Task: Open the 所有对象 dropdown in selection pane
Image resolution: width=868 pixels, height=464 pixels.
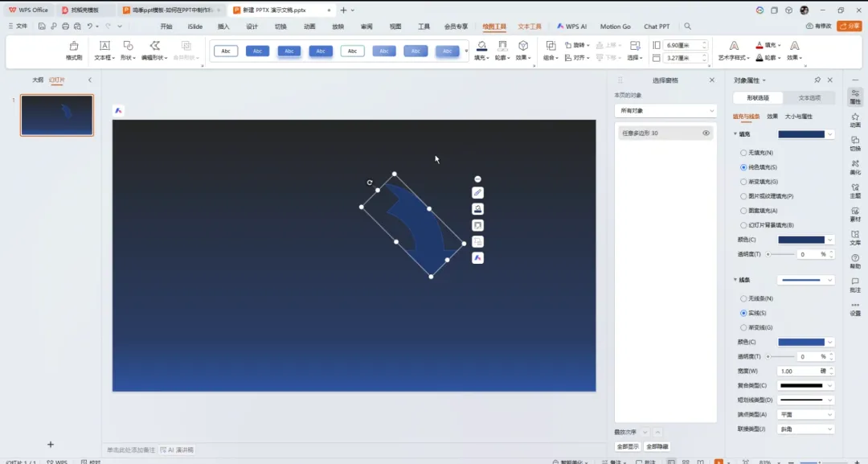Action: (x=665, y=111)
